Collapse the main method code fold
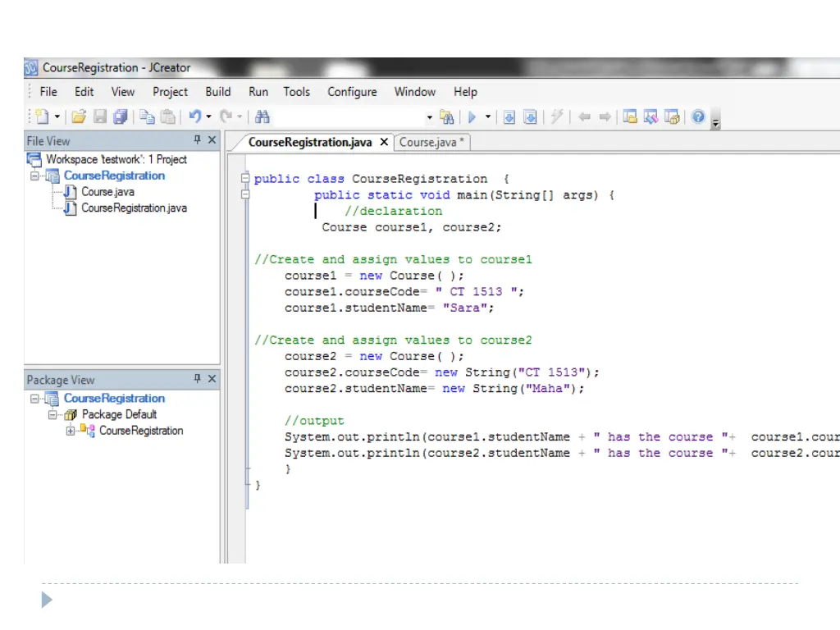Viewport: 840px width, 630px height. tap(244, 194)
